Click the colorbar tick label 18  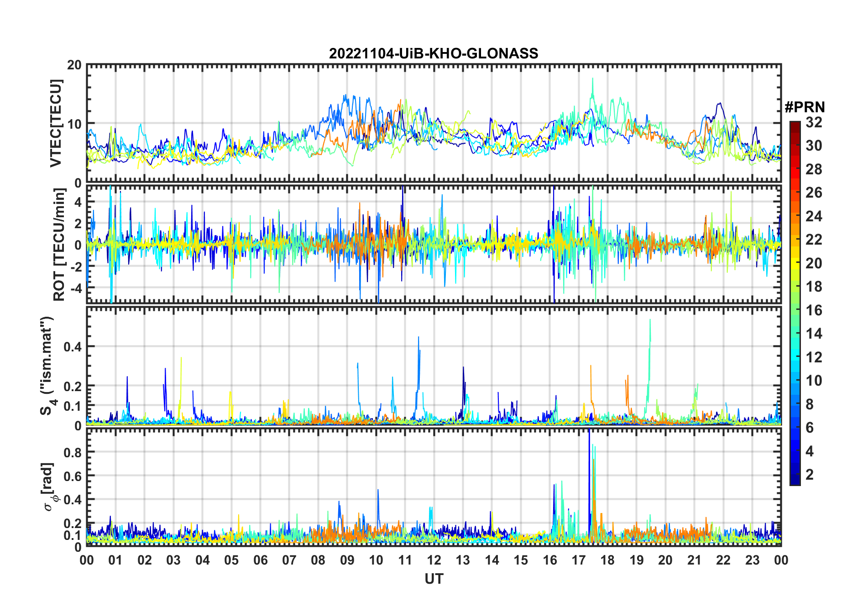coord(814,287)
